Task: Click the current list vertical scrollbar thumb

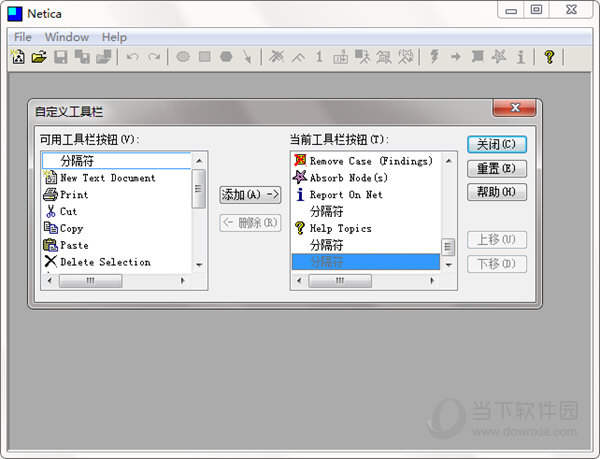Action: point(448,247)
